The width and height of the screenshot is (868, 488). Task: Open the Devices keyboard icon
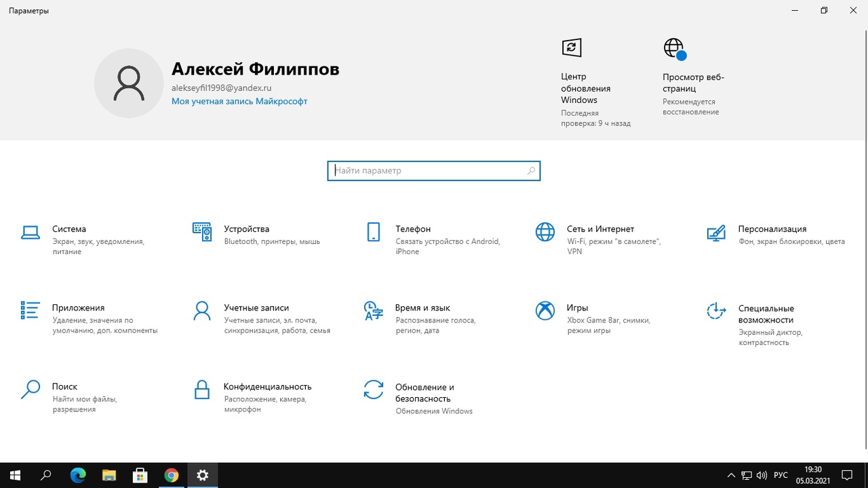[x=202, y=232]
